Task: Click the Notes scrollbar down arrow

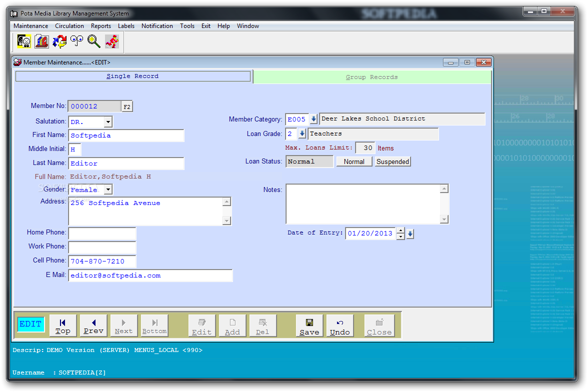Action: pyautogui.click(x=444, y=219)
